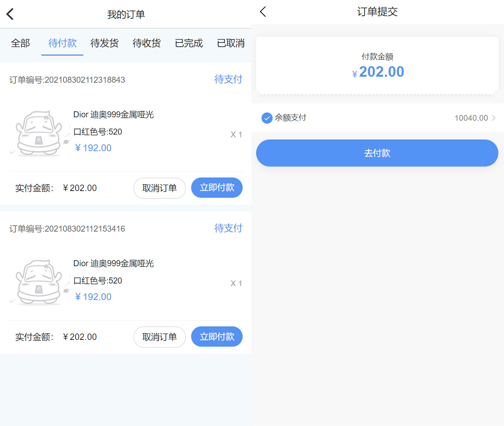The height and width of the screenshot is (426, 504).
Task: Open first order's product thumbnail image
Action: tap(39, 132)
